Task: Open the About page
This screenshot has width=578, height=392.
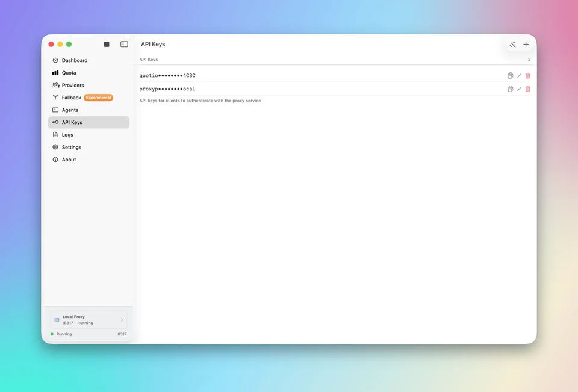Action: tap(89, 160)
